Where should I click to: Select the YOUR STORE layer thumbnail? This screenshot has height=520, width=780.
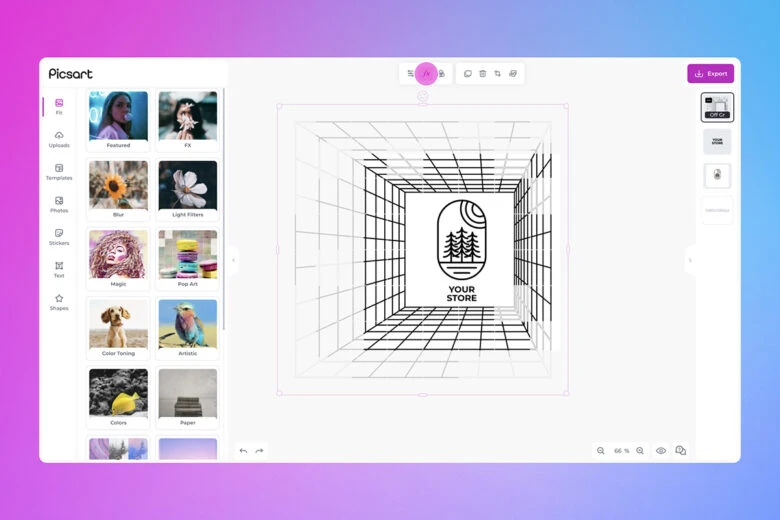(717, 141)
